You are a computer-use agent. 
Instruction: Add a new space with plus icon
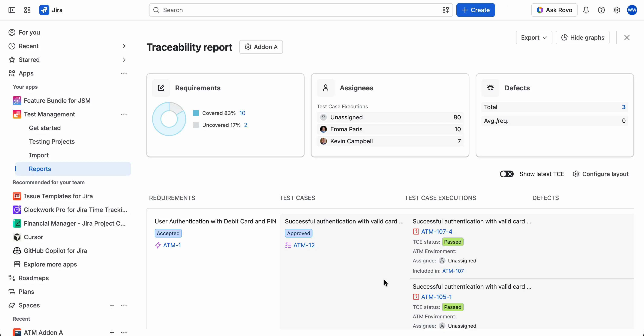tap(112, 305)
